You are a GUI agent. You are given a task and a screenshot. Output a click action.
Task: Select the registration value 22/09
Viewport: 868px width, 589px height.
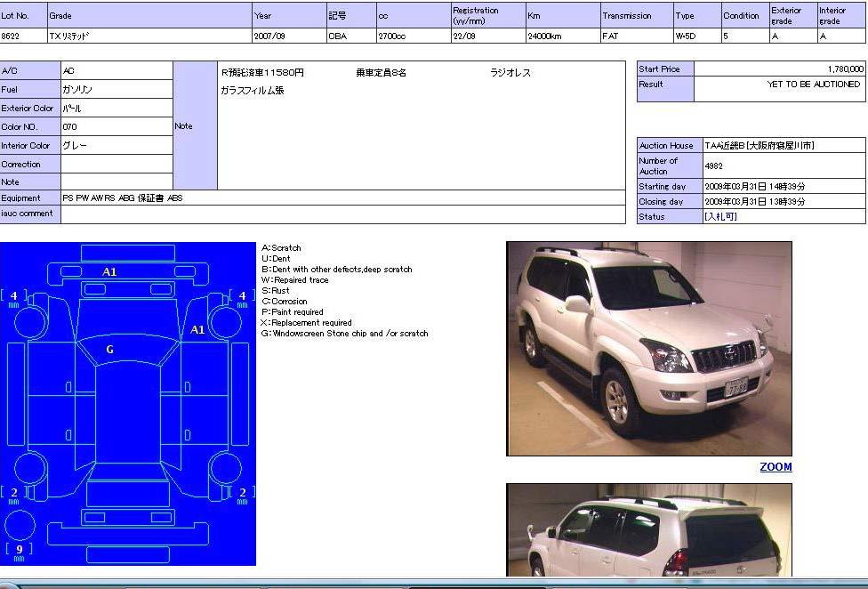click(464, 36)
